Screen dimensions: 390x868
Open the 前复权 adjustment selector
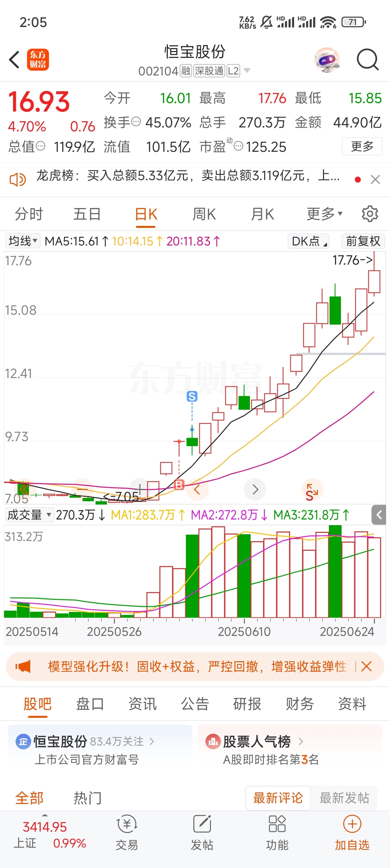click(x=363, y=241)
